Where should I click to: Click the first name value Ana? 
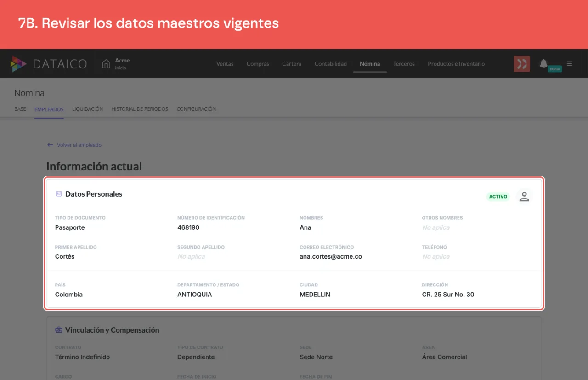tap(305, 227)
